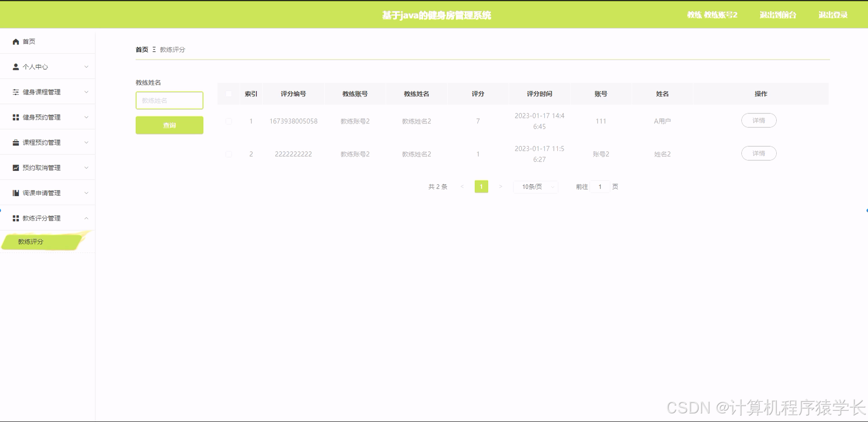
Task: Check the checkbox for row index 1
Action: pos(228,121)
